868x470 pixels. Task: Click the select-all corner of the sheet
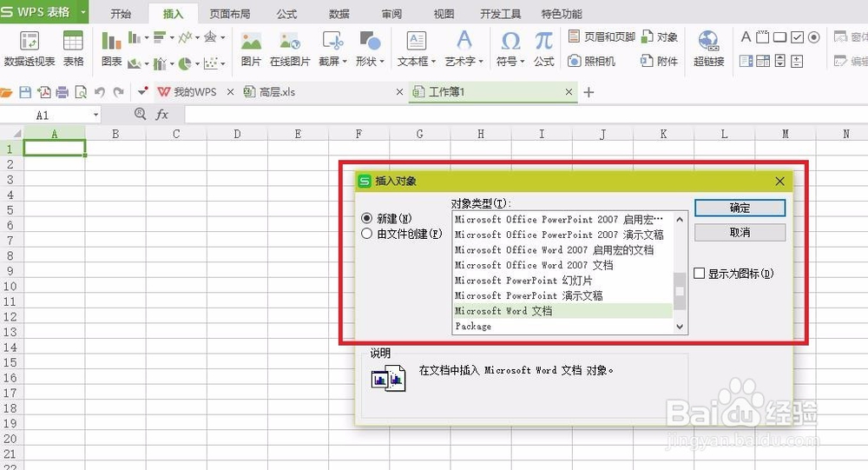(x=11, y=134)
